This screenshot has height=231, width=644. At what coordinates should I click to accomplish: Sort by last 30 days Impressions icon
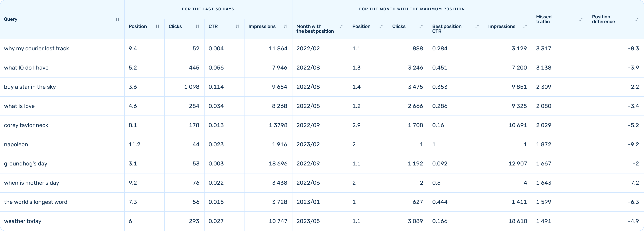(285, 26)
